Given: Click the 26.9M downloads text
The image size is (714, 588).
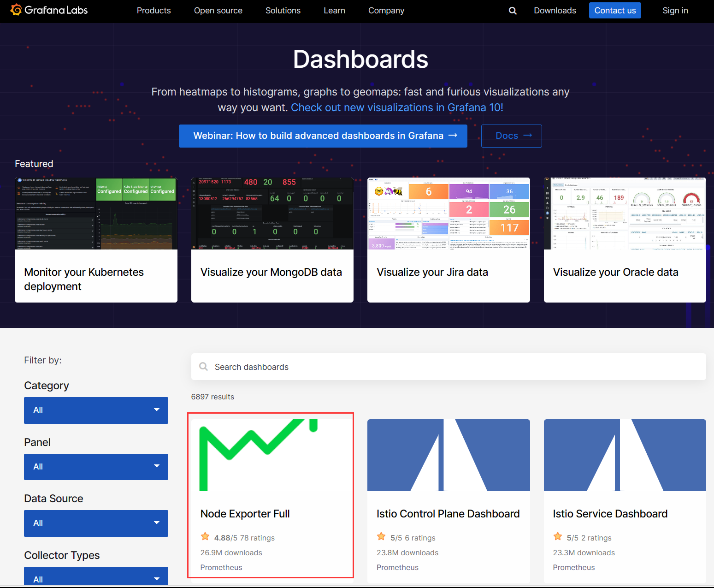Looking at the screenshot, I should [x=231, y=552].
